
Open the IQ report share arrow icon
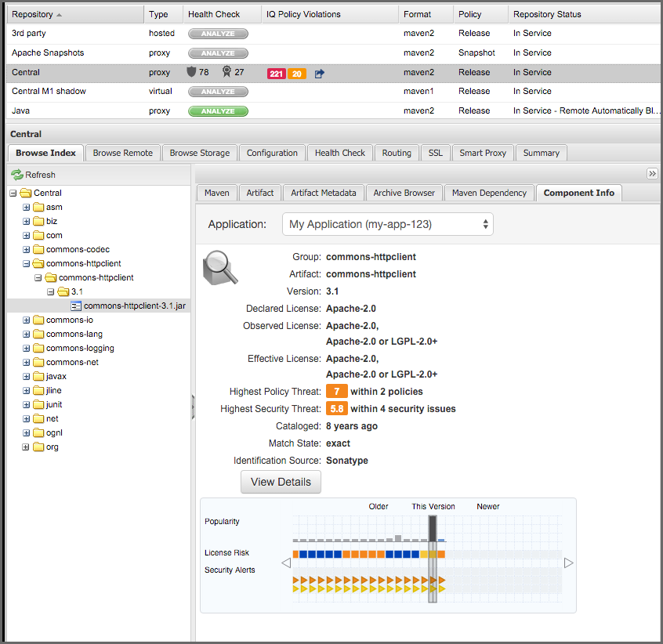(319, 74)
